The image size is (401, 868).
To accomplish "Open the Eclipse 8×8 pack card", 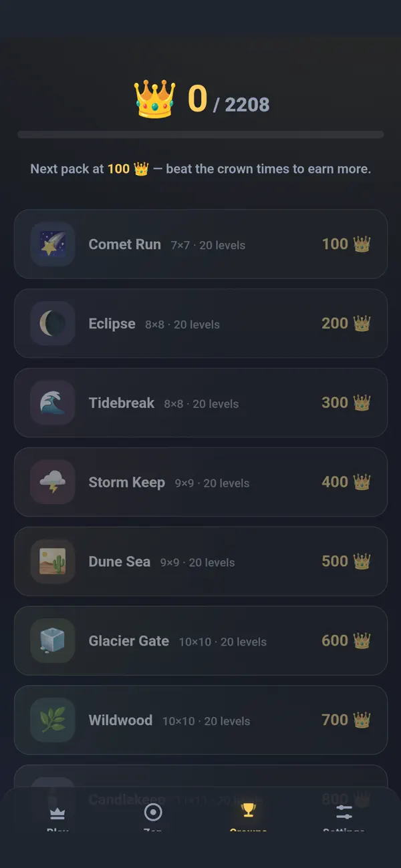I will point(200,324).
